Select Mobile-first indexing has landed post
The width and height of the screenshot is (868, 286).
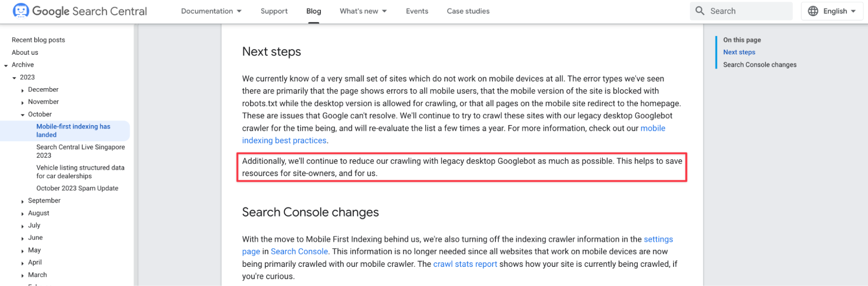click(x=73, y=130)
